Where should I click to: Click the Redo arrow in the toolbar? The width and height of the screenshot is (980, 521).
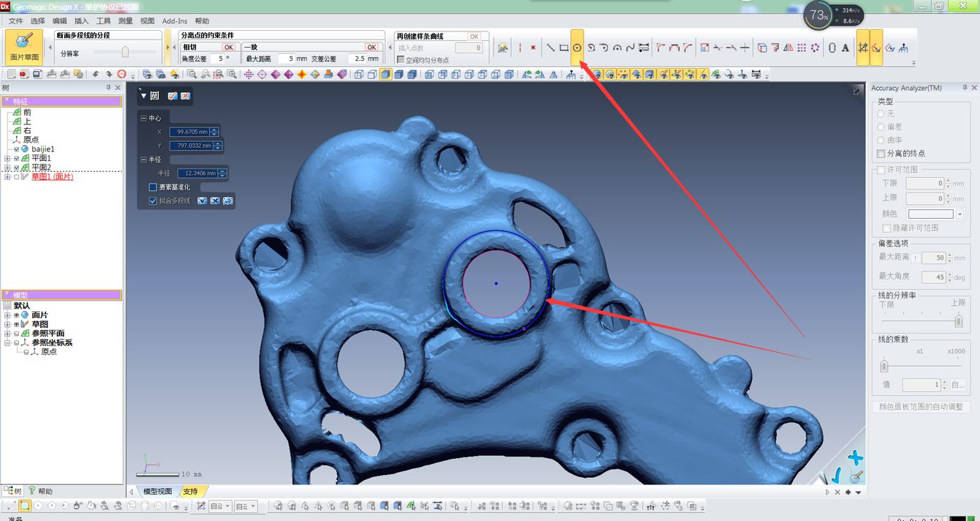click(109, 74)
